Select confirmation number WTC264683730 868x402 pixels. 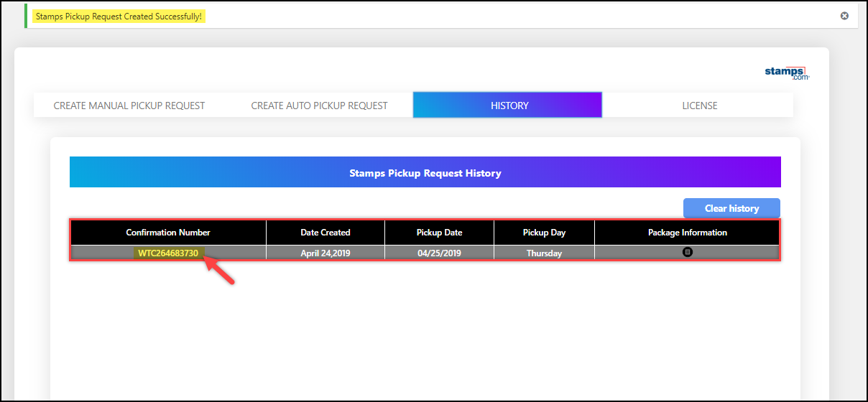168,253
